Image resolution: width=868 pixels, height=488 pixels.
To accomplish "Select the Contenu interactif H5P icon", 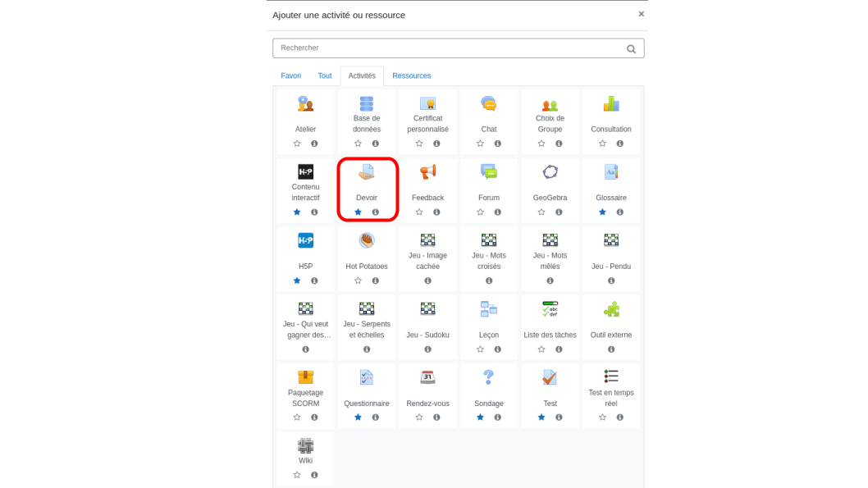I will tap(305, 172).
